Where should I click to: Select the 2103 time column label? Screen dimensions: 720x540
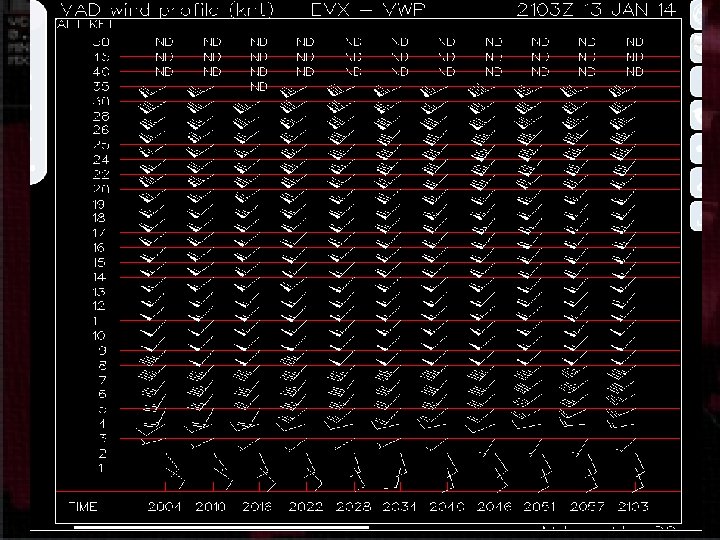click(x=633, y=506)
